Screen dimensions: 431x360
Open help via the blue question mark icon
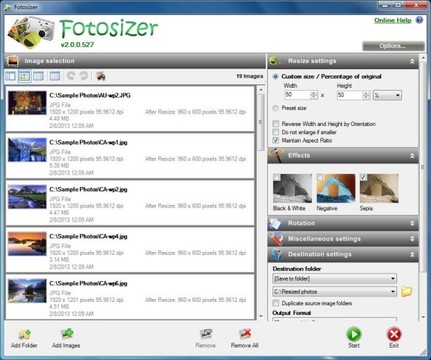coord(419,20)
